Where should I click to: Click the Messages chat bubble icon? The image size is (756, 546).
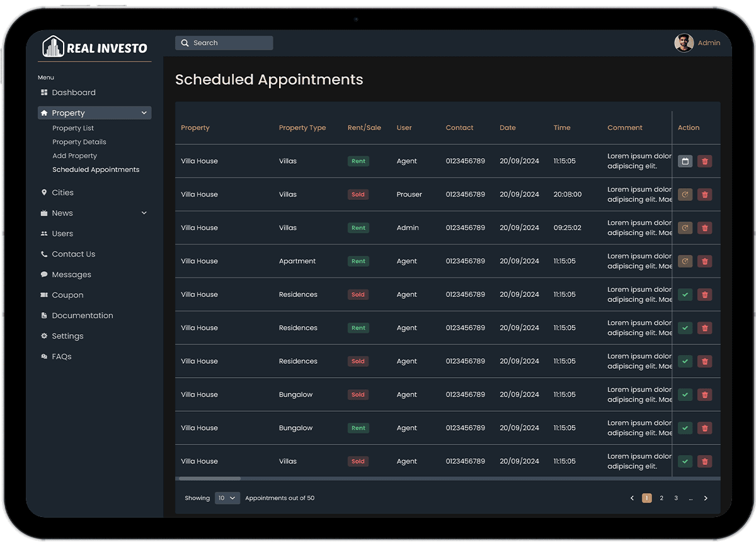coord(44,274)
